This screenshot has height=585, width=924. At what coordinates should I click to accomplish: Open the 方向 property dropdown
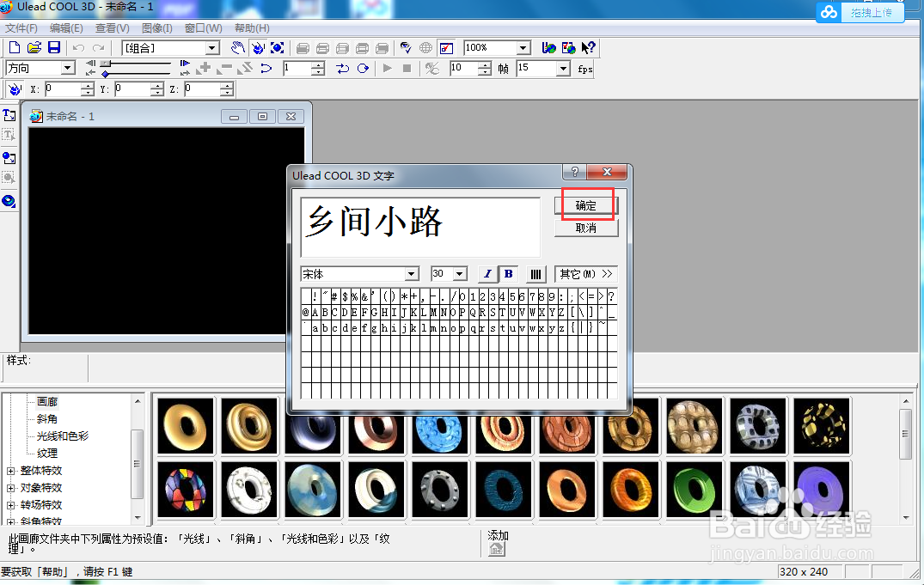[x=68, y=69]
